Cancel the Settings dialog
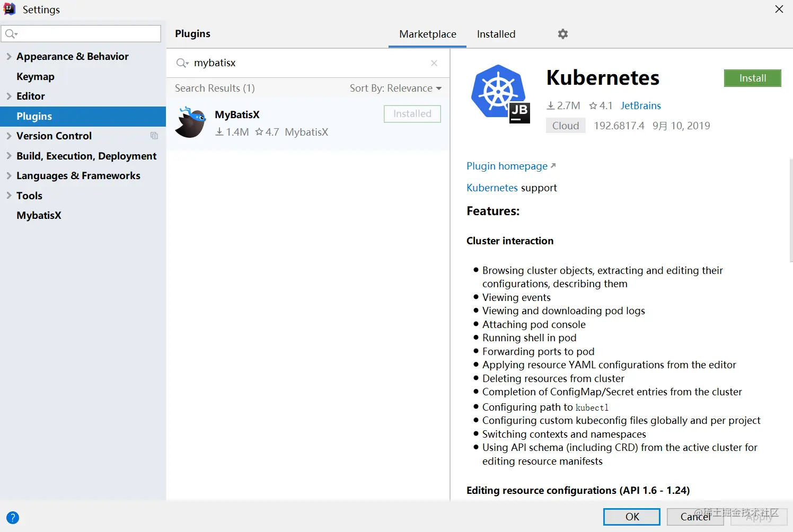 695,517
